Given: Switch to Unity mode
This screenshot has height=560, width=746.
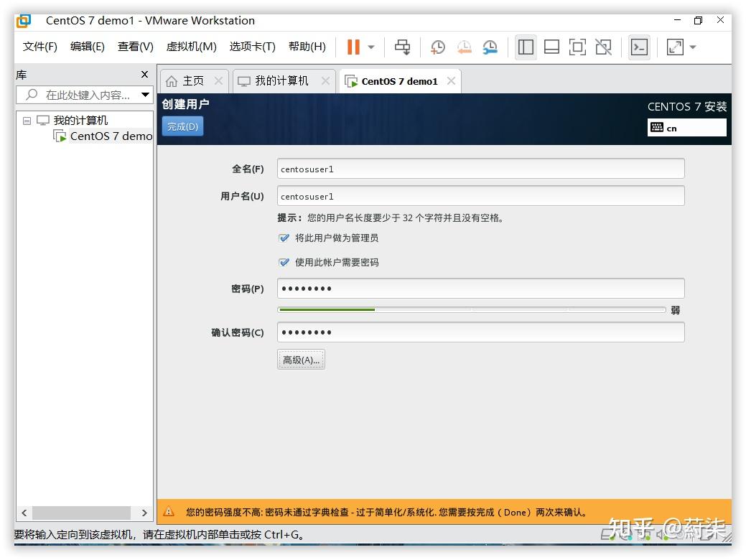Looking at the screenshot, I should click(x=603, y=47).
